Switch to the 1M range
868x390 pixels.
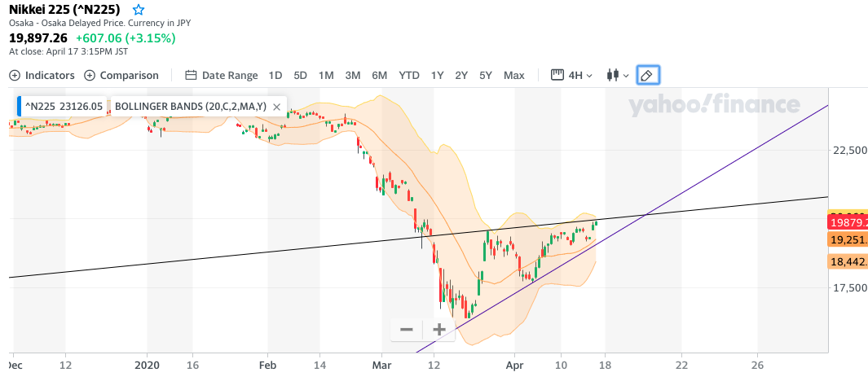tap(326, 76)
